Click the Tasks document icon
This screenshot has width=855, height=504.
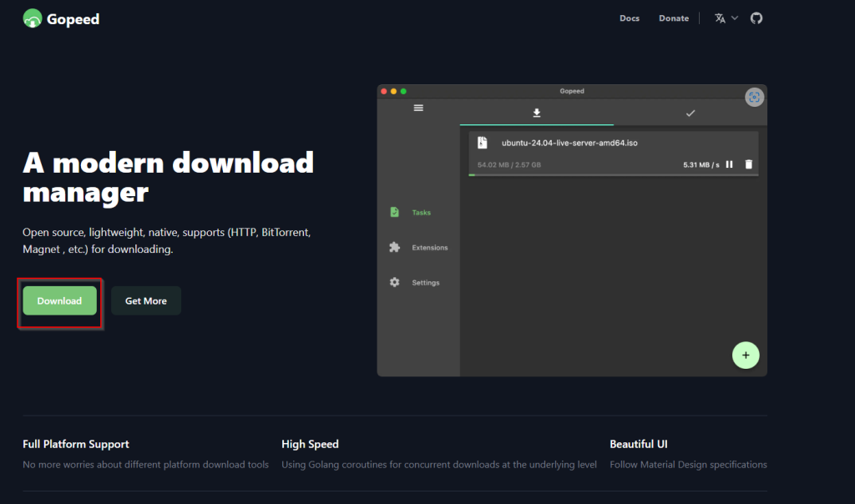(x=394, y=212)
